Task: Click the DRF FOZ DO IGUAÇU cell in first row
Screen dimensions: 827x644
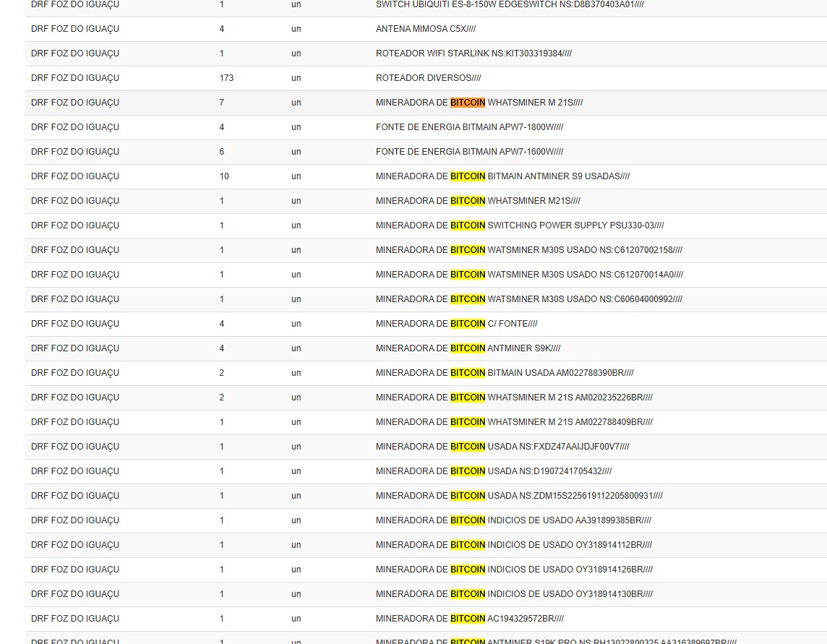Action: (x=74, y=4)
